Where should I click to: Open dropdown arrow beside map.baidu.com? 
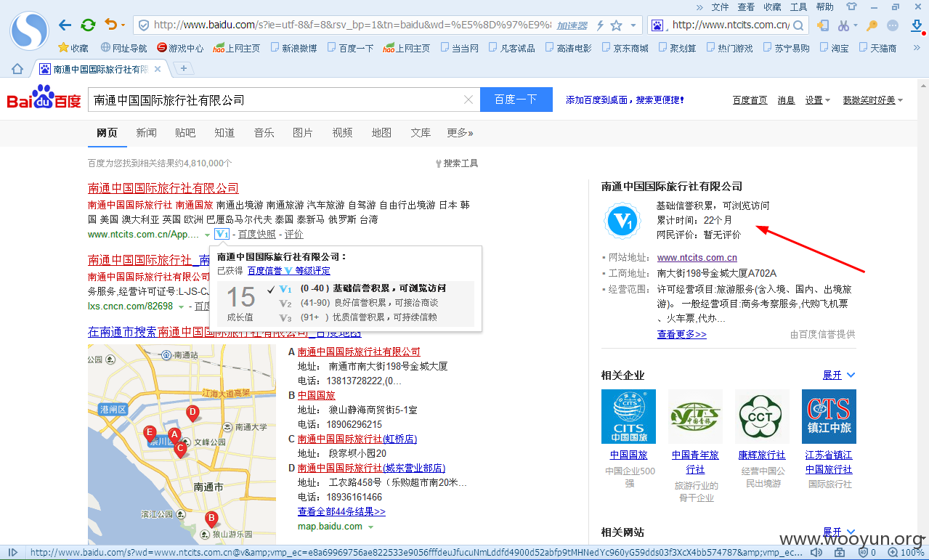pos(370,527)
